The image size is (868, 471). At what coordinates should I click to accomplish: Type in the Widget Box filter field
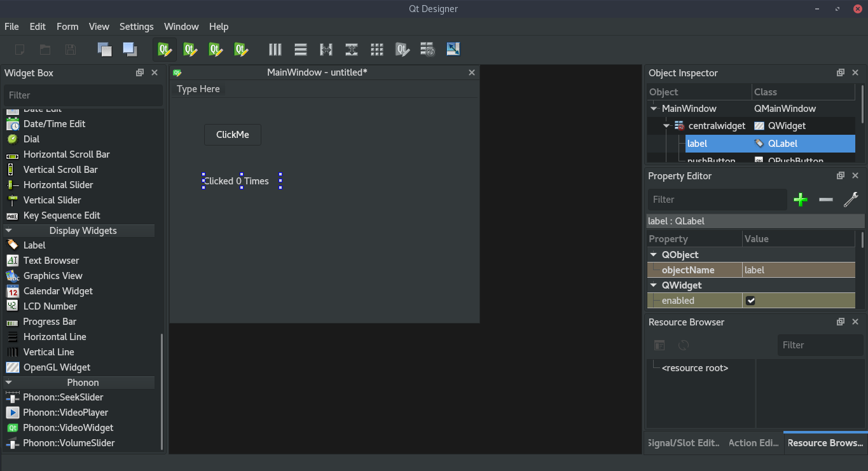click(x=83, y=95)
